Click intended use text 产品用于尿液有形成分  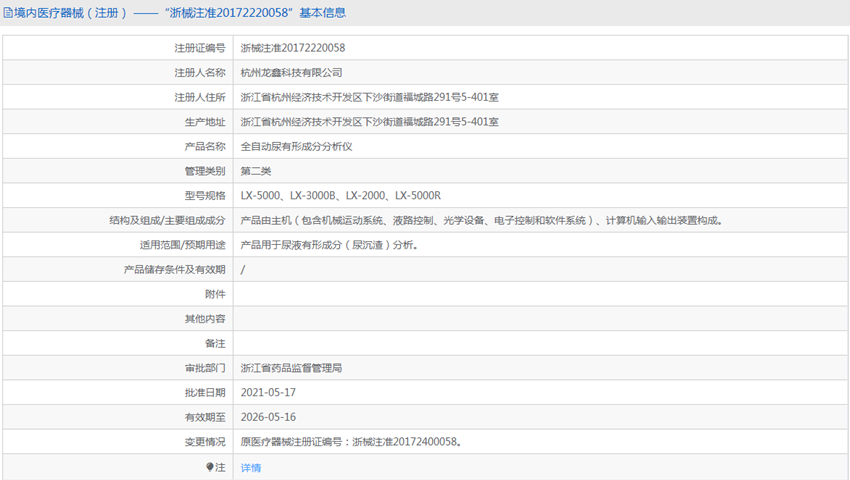pyautogui.click(x=329, y=245)
